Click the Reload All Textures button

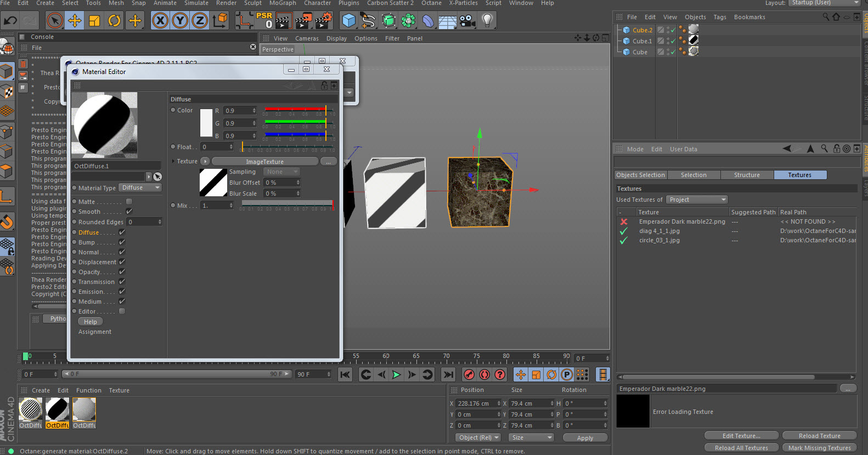click(x=741, y=448)
